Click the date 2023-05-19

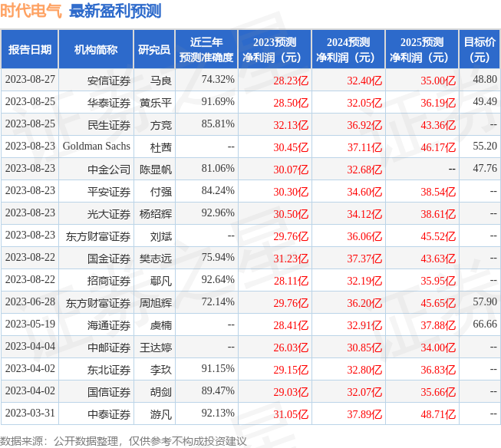(x=30, y=324)
